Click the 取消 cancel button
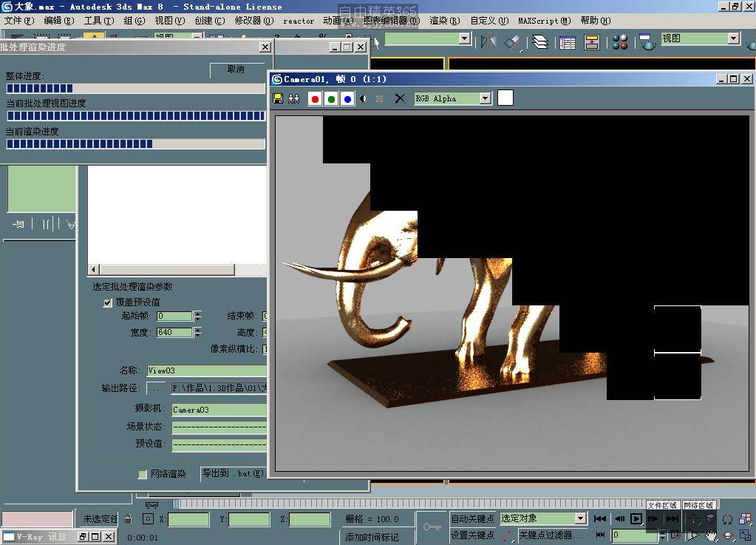The height and width of the screenshot is (545, 756). (x=236, y=70)
